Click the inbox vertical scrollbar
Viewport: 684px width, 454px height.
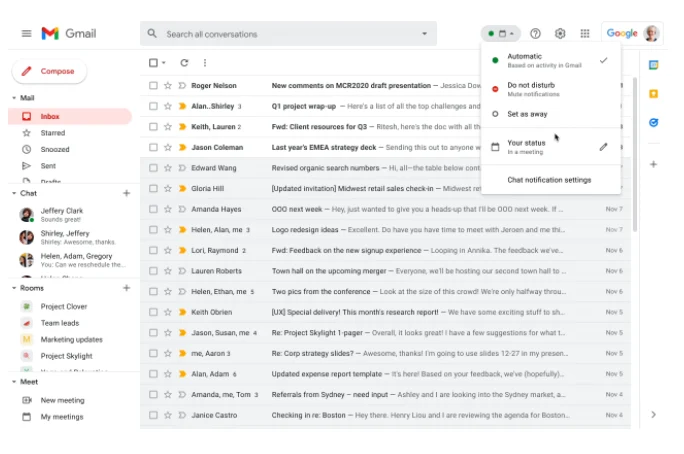point(635,155)
